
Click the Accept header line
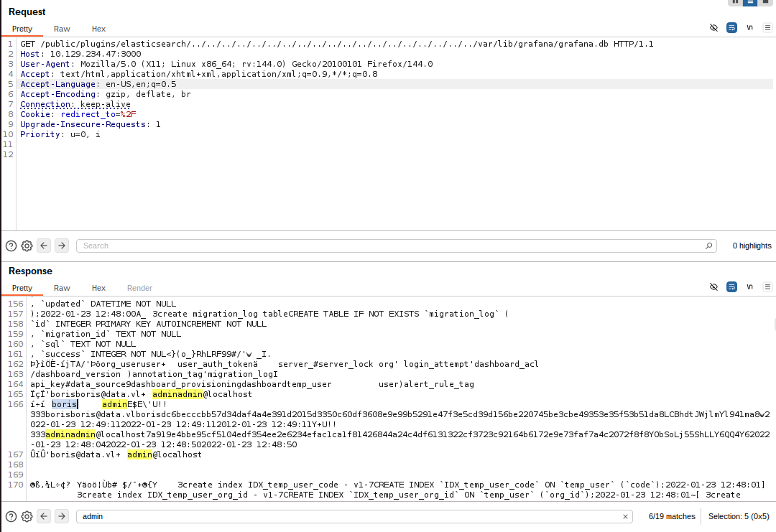[x=198, y=74]
